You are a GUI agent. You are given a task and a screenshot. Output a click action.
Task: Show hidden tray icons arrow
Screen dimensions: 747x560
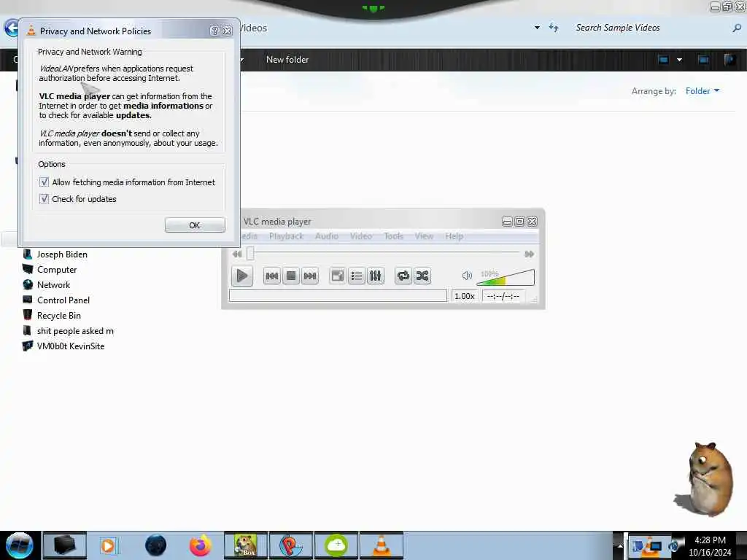pos(620,545)
